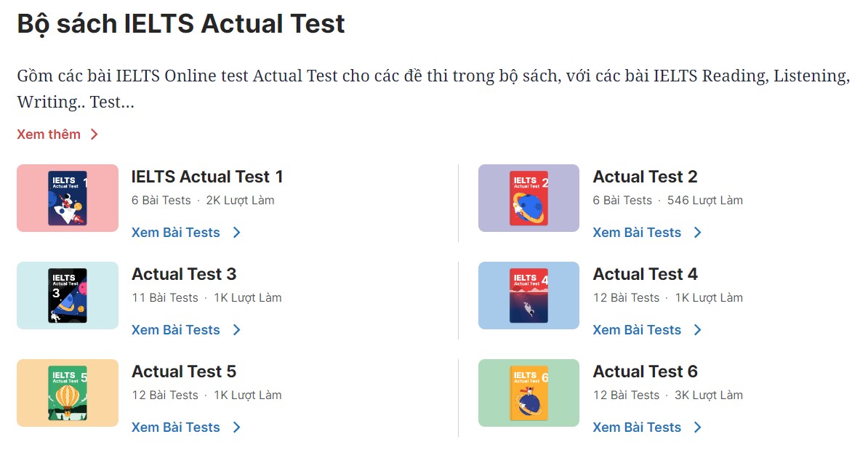Click the chevron arrow beside Xem thêm
Viewport: 868px width, 450px height.
click(94, 134)
